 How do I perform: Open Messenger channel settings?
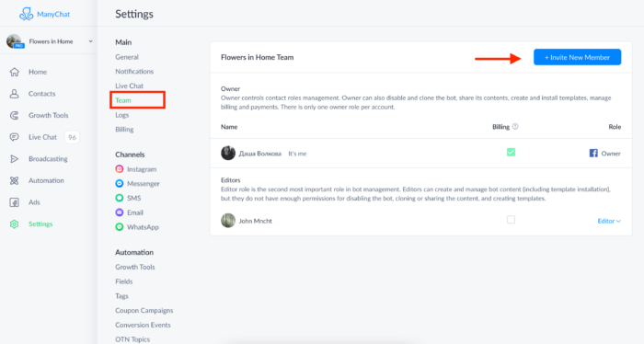click(144, 183)
